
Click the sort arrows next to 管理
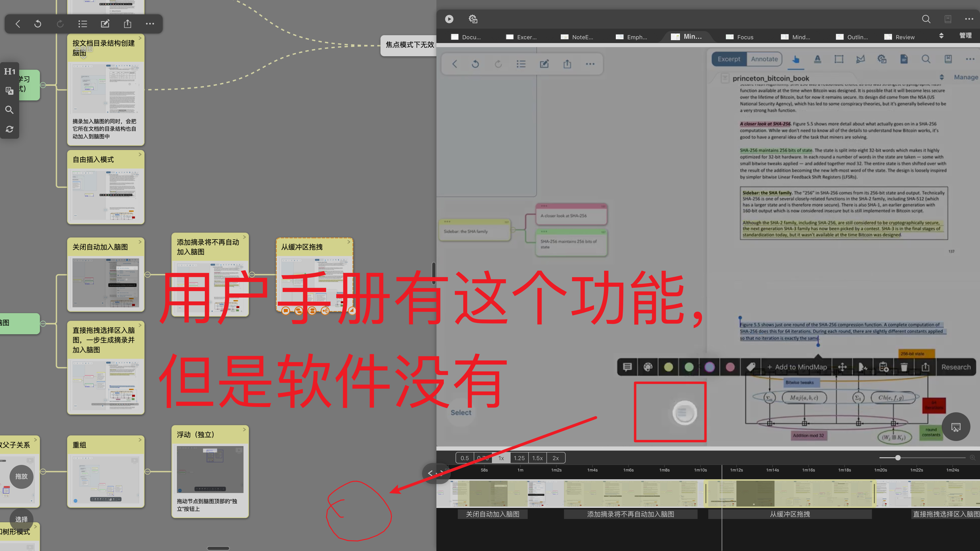click(x=941, y=36)
